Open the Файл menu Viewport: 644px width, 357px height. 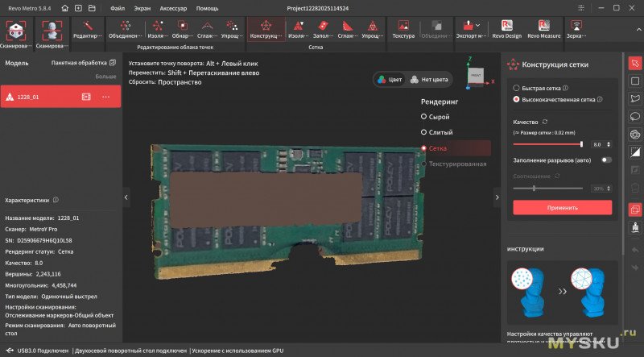click(x=118, y=7)
